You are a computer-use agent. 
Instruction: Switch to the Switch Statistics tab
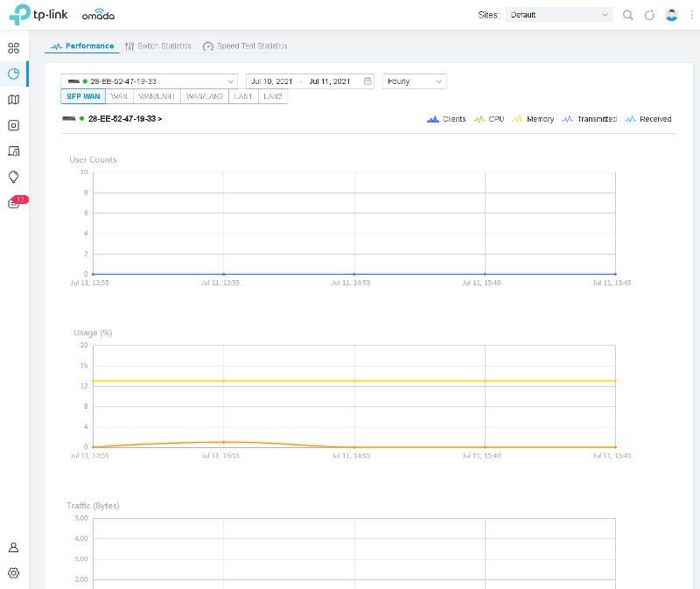point(158,46)
